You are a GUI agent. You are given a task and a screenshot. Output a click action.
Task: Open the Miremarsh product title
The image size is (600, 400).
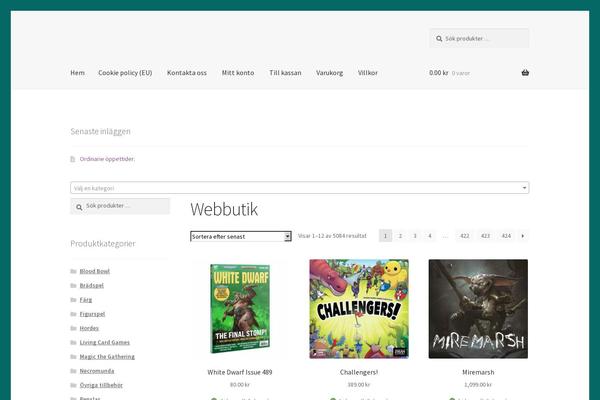pyautogui.click(x=478, y=372)
